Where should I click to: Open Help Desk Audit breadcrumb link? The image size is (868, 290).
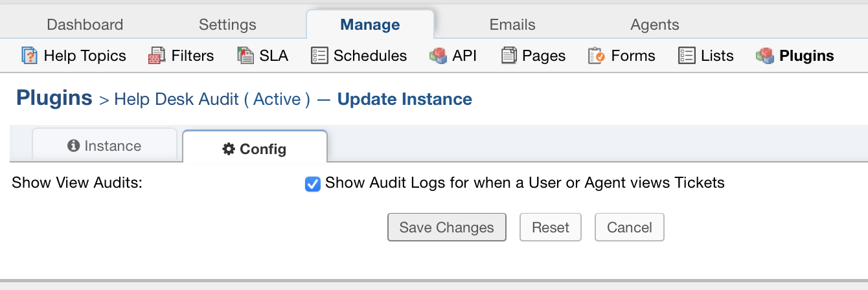(x=211, y=100)
